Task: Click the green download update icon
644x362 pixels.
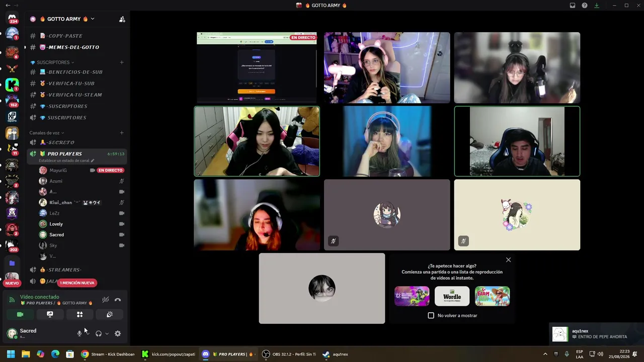Action: coord(597,6)
